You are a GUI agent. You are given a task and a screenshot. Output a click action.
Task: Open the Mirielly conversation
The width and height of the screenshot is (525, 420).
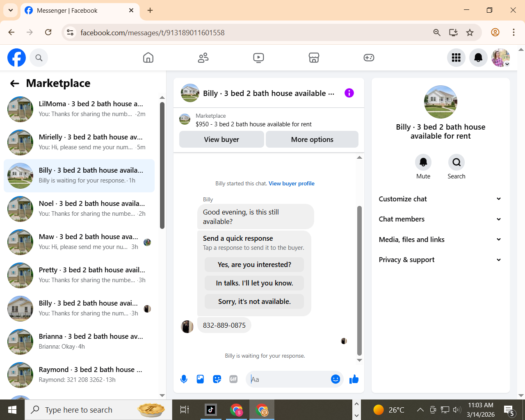pos(79,142)
